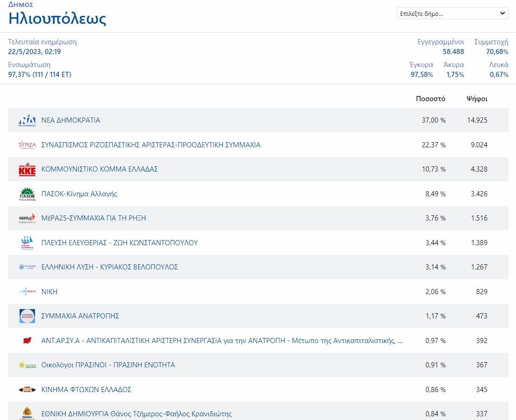Click the ΝΙΚΗ party logo
This screenshot has width=516, height=420.
[x=28, y=291]
